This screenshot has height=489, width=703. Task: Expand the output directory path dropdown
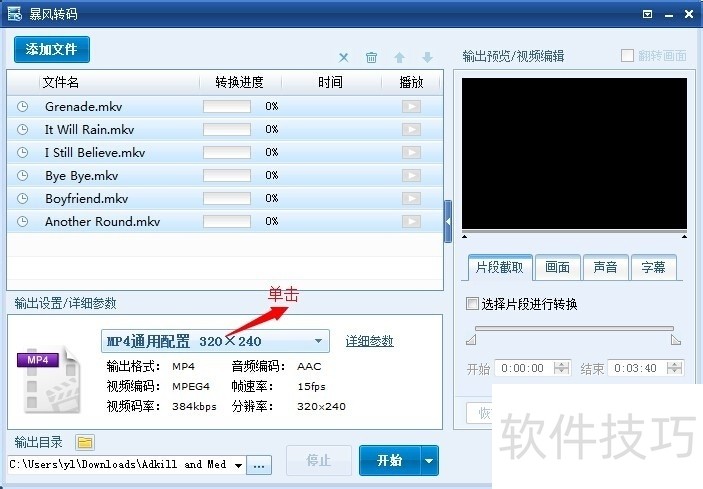click(239, 465)
